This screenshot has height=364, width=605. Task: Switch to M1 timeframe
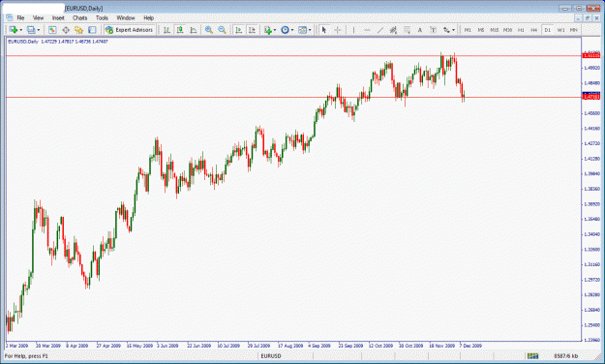pos(468,30)
